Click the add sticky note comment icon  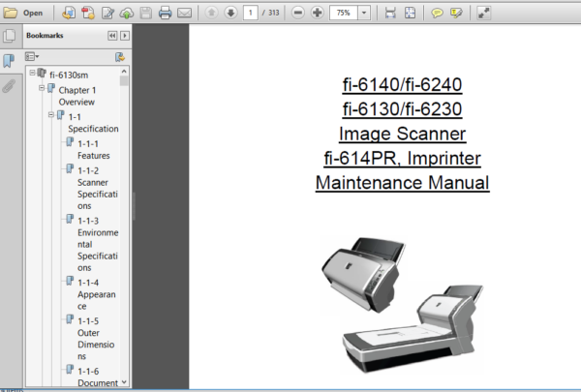pyautogui.click(x=437, y=14)
